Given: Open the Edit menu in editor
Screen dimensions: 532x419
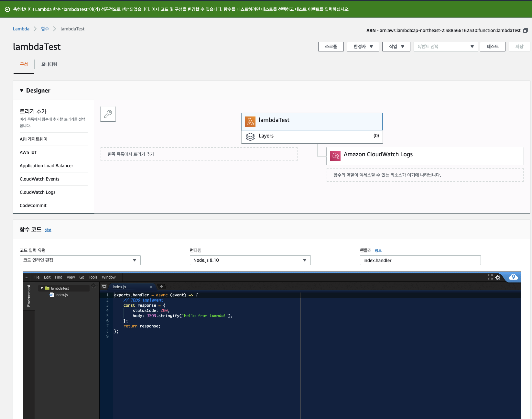Looking at the screenshot, I should tap(47, 277).
